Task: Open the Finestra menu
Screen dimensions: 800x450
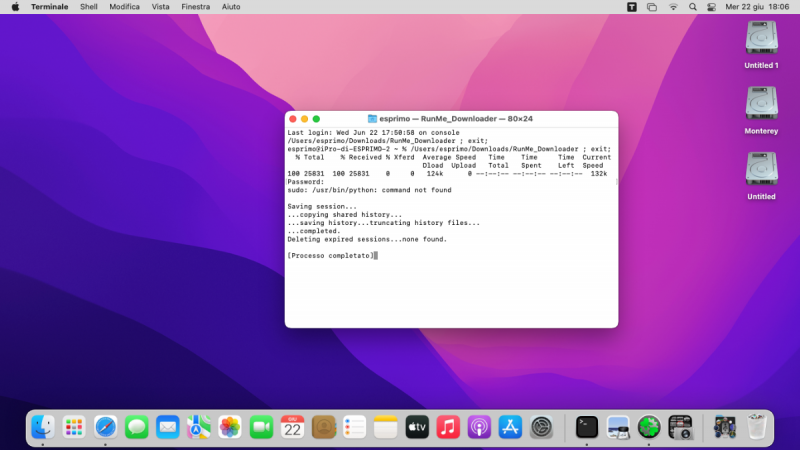Action: 195,6
